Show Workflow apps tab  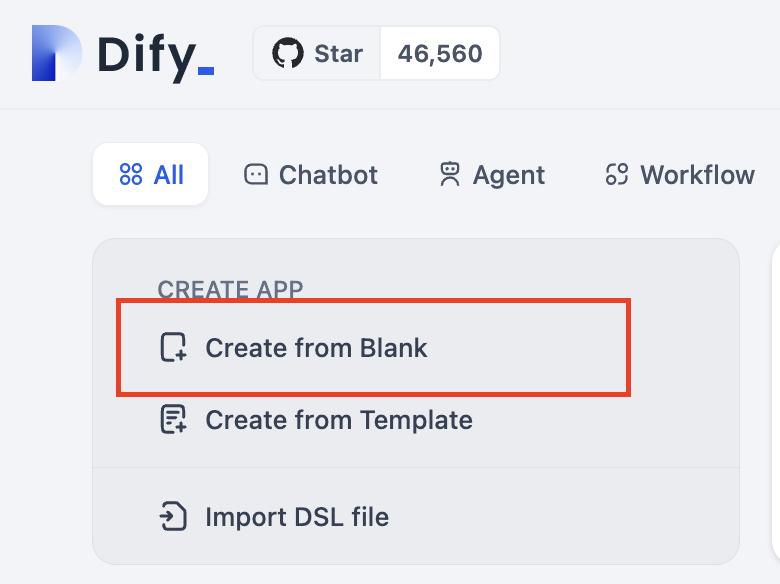(697, 175)
